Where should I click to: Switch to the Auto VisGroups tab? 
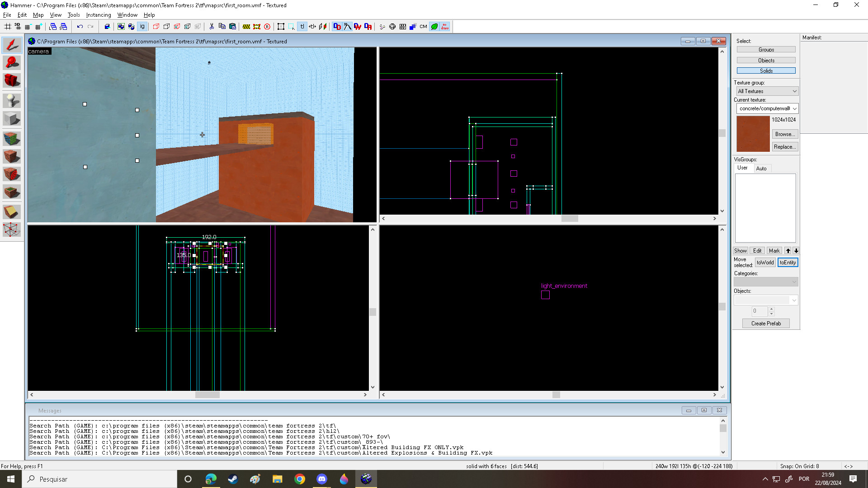(x=761, y=169)
